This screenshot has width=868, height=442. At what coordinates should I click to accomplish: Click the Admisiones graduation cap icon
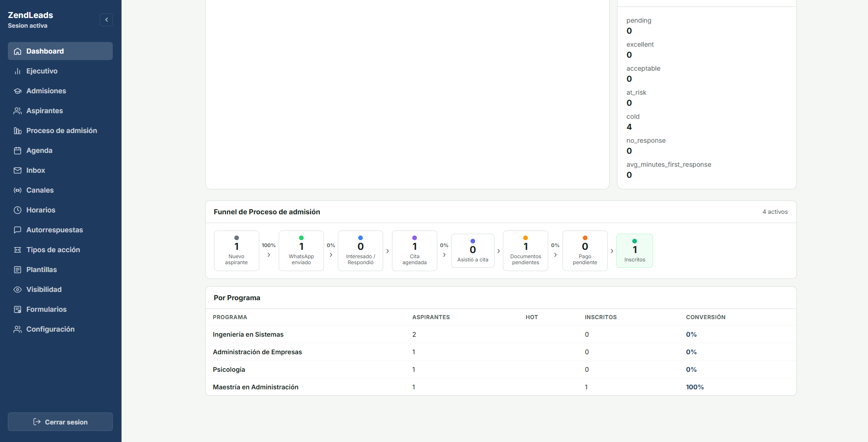tap(18, 91)
